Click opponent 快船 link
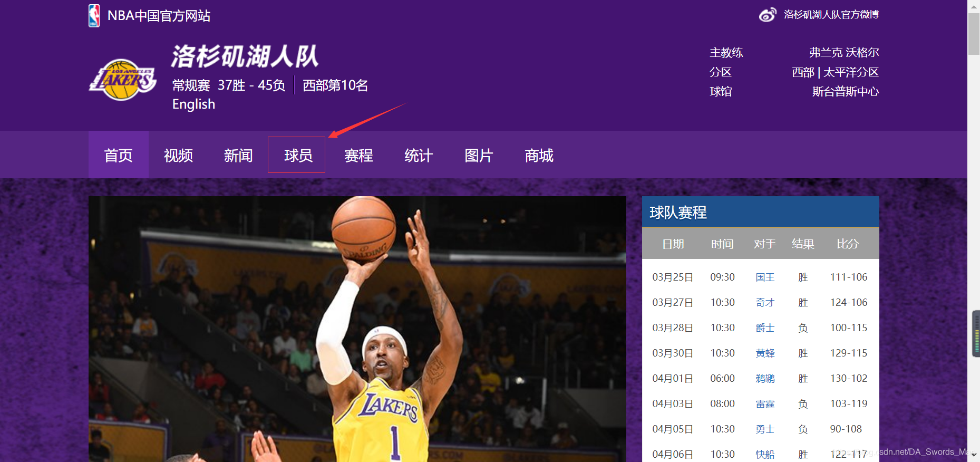980x462 pixels. [765, 455]
